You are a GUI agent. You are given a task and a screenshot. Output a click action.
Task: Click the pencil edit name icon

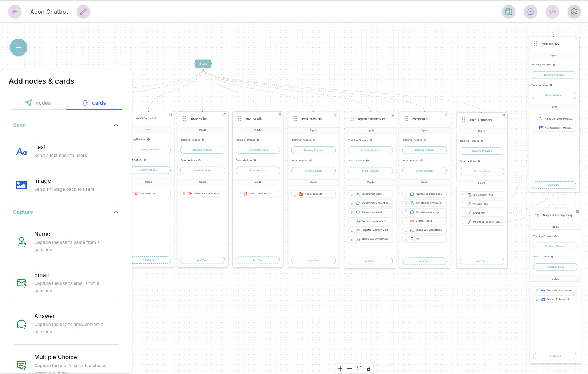[x=83, y=12]
